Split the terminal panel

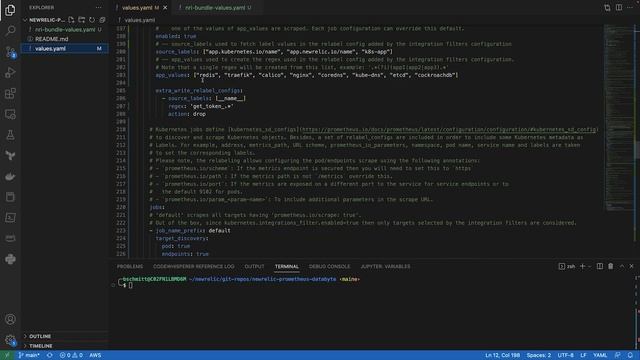coord(600,266)
